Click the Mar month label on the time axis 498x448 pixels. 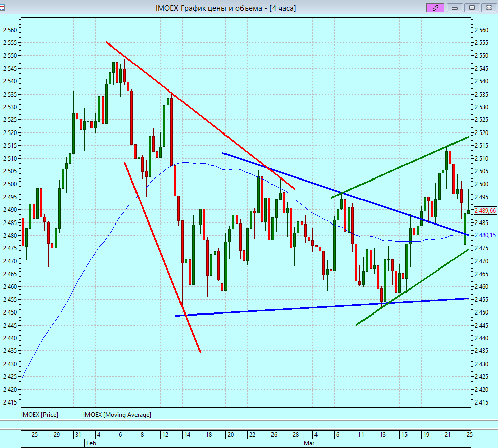(x=309, y=443)
